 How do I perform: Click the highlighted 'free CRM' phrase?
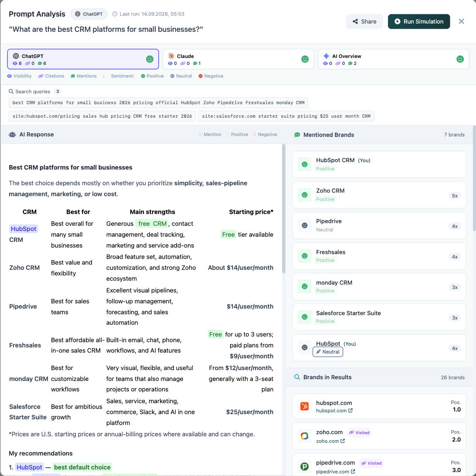pos(152,224)
